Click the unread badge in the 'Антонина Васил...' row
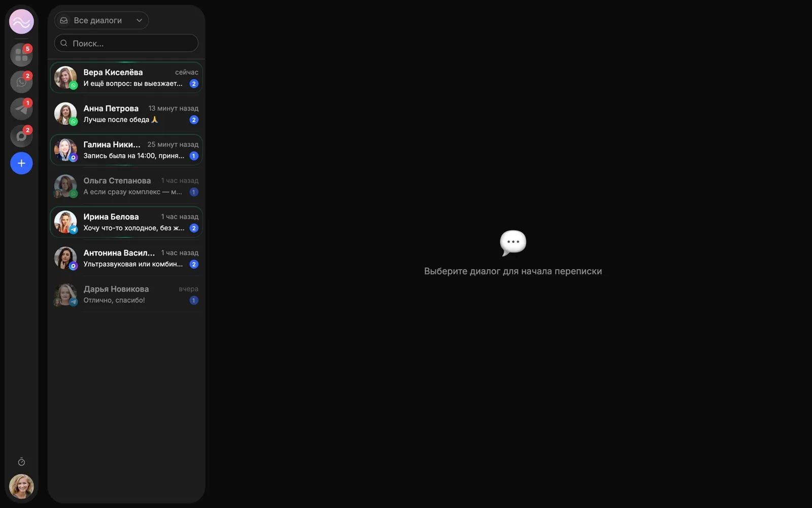 [x=194, y=264]
